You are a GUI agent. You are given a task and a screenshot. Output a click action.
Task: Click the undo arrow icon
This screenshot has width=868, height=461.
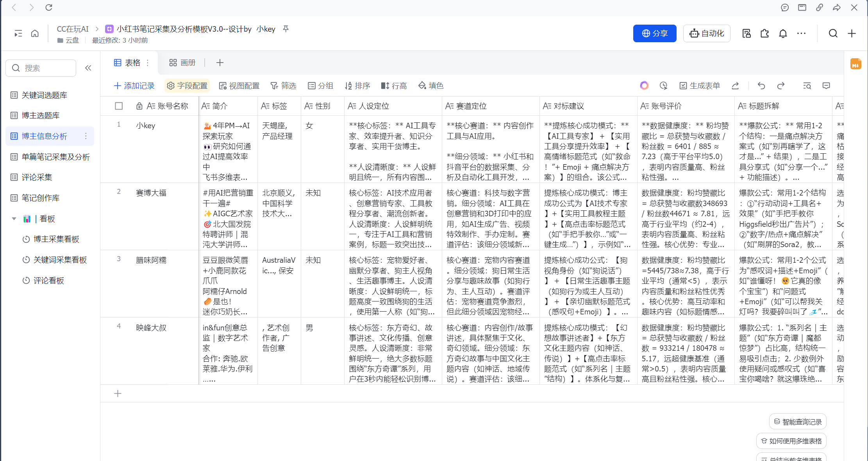pos(761,86)
